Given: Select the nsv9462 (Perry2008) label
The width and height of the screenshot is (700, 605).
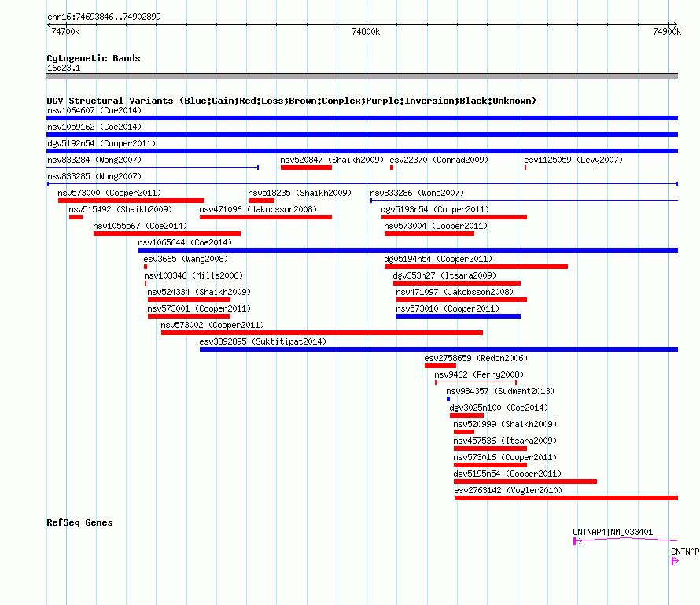Looking at the screenshot, I should click(x=479, y=374).
